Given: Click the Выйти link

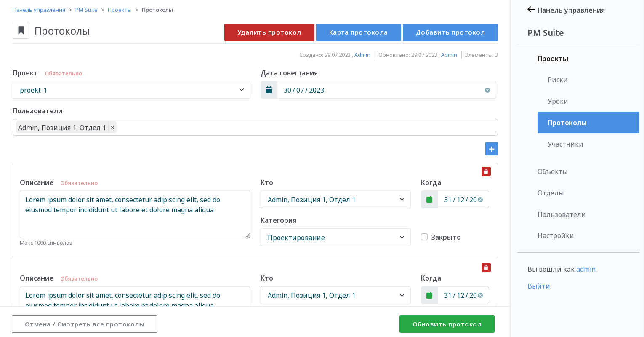Looking at the screenshot, I should [x=539, y=286].
